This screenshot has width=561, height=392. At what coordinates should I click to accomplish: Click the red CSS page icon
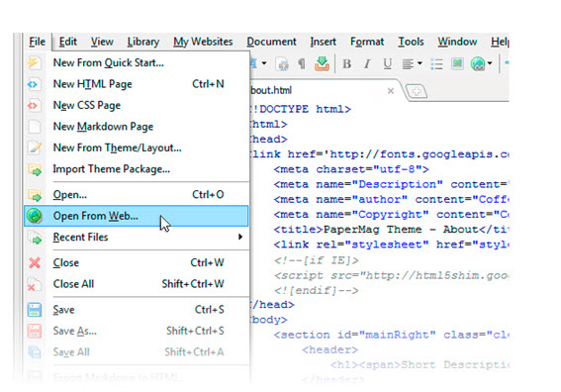pyautogui.click(x=34, y=106)
